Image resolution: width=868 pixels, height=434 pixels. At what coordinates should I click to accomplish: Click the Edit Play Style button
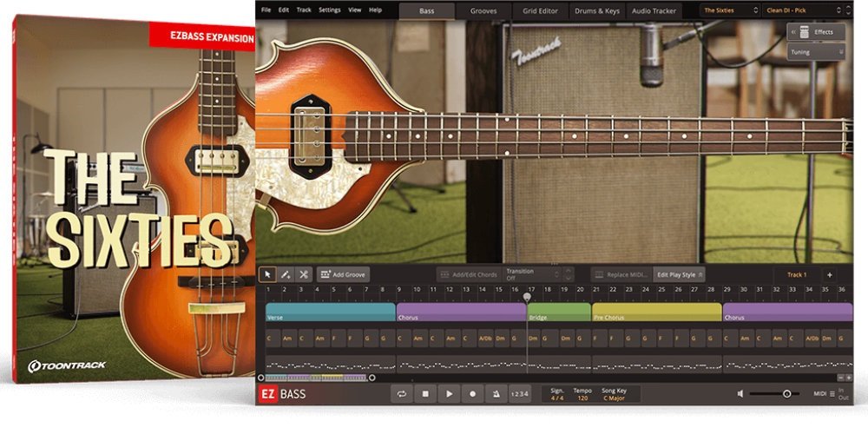point(677,274)
